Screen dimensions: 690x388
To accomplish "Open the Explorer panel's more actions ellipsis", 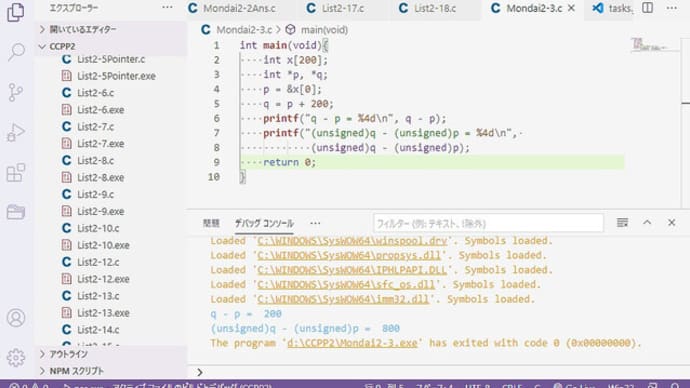I will pyautogui.click(x=167, y=7).
